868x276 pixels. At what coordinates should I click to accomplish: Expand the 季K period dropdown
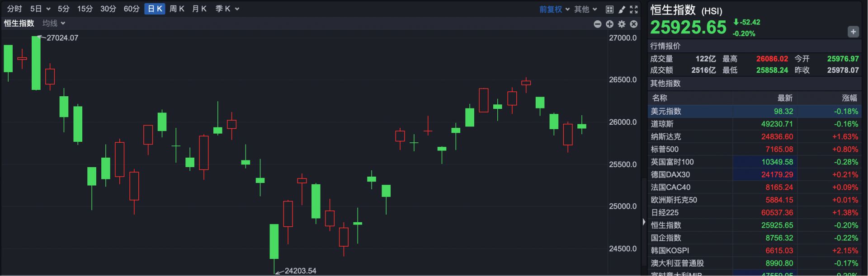coord(227,9)
